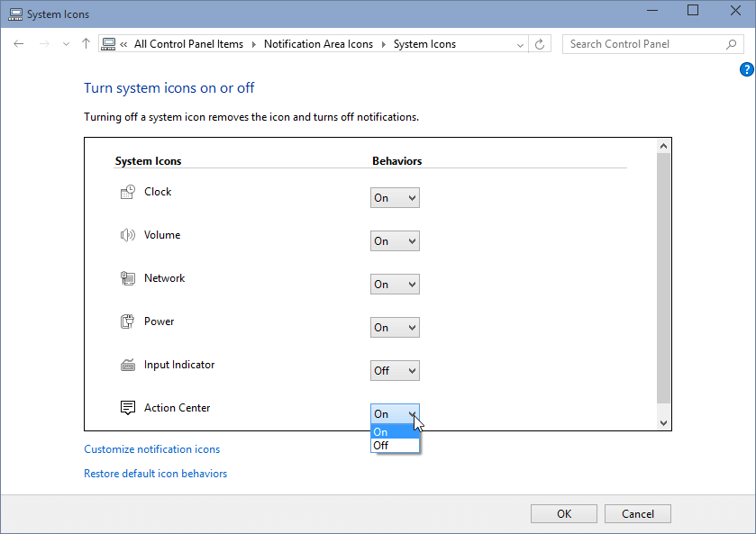
Task: Click the Action Center speech bubble icon
Action: 127,408
